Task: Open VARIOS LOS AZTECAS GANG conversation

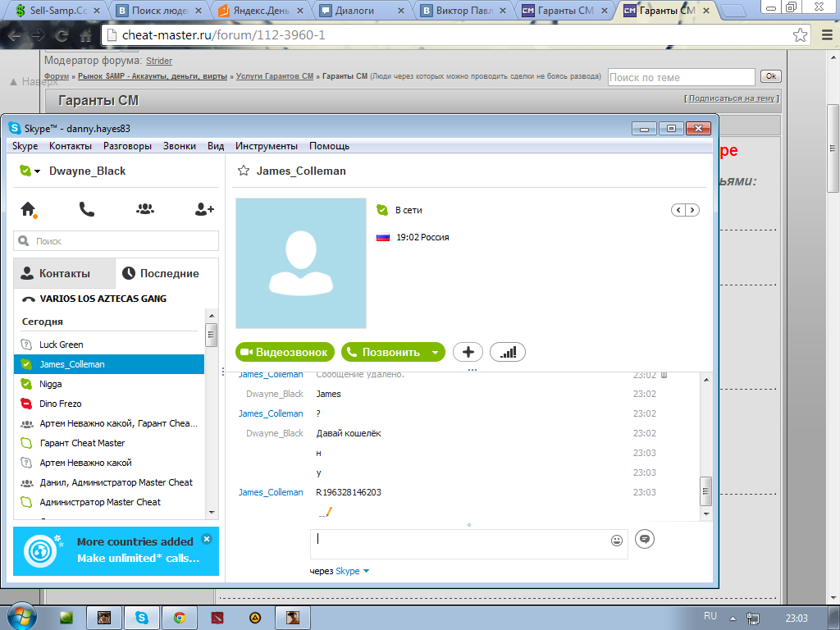Action: pyautogui.click(x=103, y=299)
